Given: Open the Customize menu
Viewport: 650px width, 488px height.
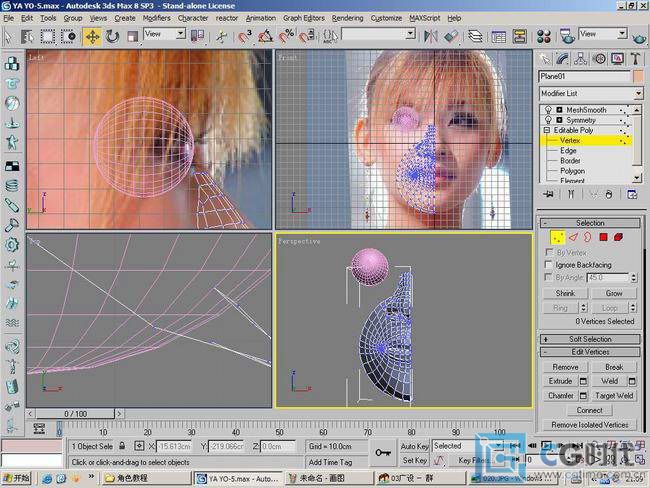Looking at the screenshot, I should click(x=386, y=18).
